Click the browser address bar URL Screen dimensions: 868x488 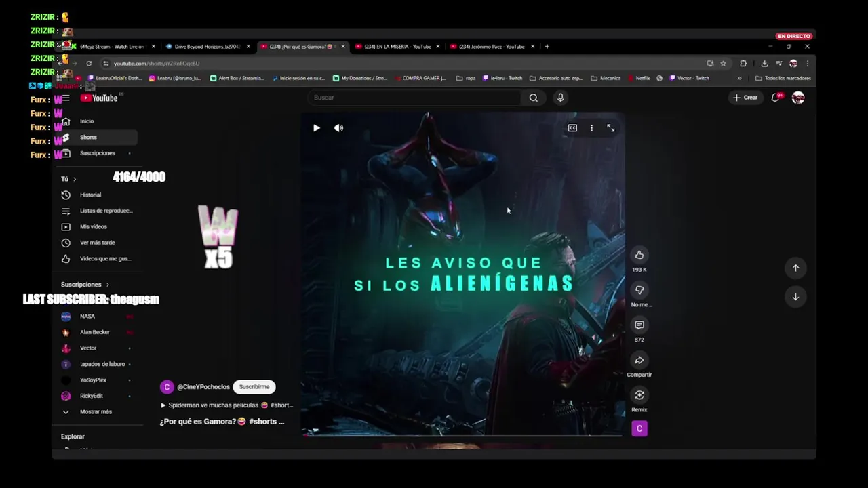click(157, 64)
